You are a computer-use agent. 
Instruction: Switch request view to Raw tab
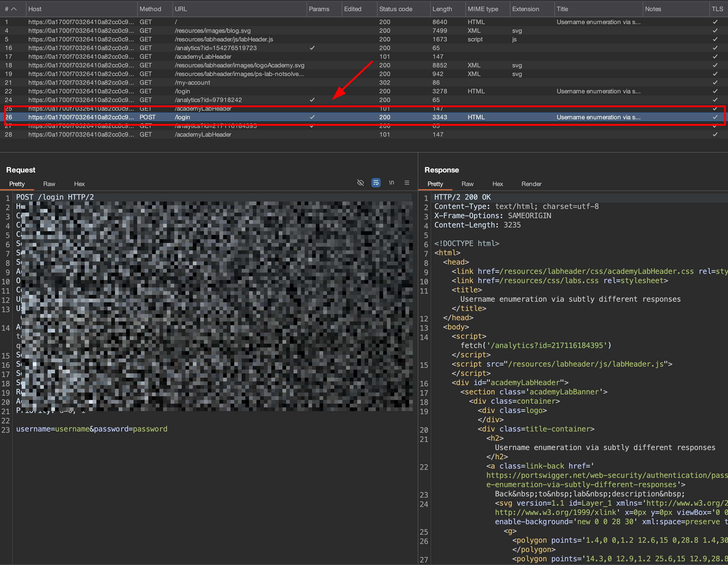click(x=49, y=184)
